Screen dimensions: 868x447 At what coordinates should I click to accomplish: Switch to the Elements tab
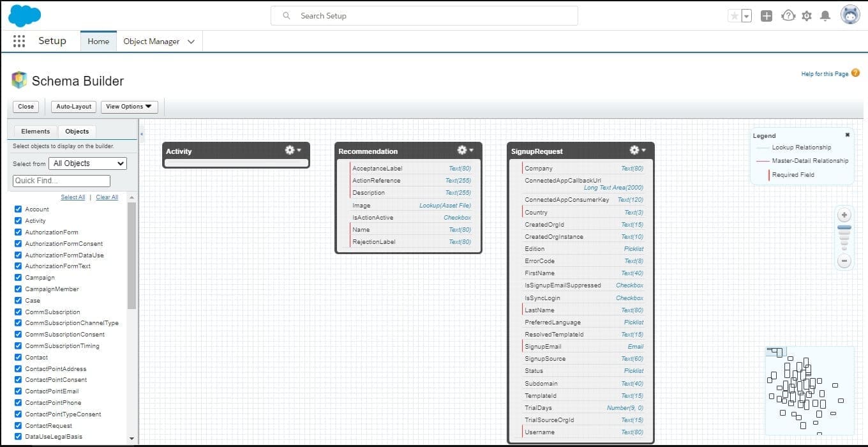35,132
